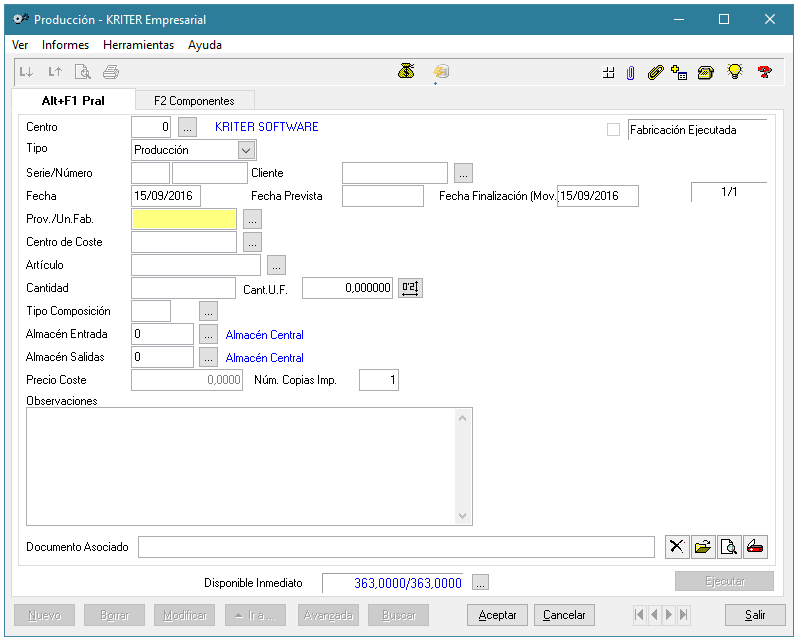Click the grid layout toolbar icon
The height and width of the screenshot is (641, 799).
point(608,73)
